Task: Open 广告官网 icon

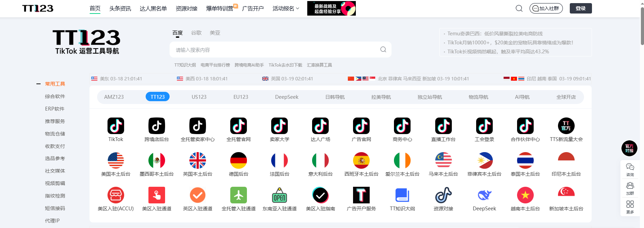Action: pyautogui.click(x=361, y=126)
